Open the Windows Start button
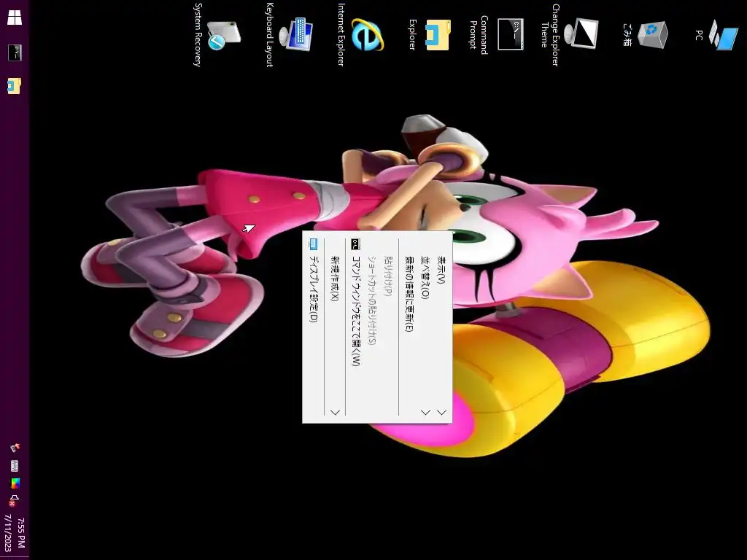The height and width of the screenshot is (560, 747). pos(15,17)
